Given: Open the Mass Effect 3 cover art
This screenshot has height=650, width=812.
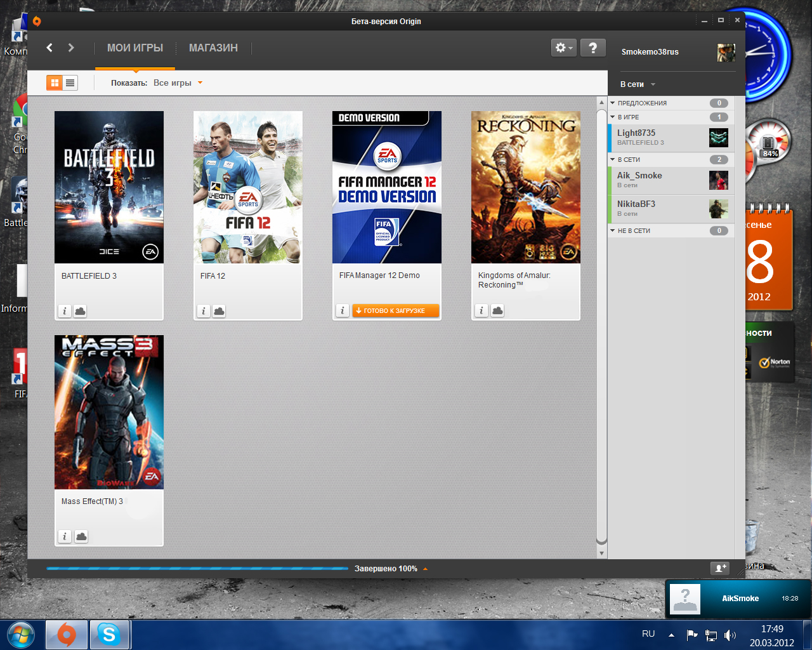Looking at the screenshot, I should point(109,412).
